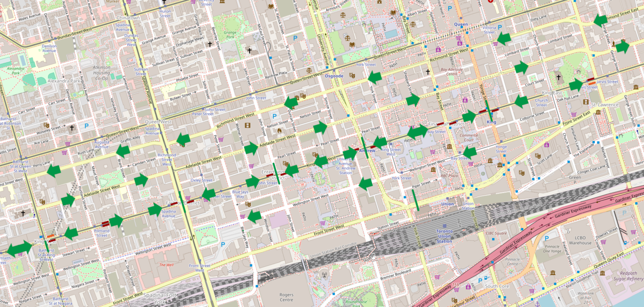Click the parking icon near LCBO Warehouse
The image size is (644, 307).
coord(546,238)
